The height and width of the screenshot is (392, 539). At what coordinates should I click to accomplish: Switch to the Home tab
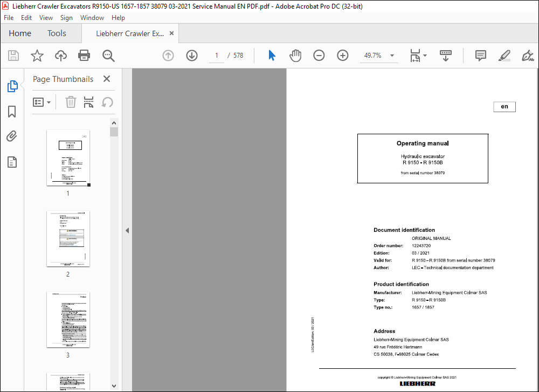[20, 33]
